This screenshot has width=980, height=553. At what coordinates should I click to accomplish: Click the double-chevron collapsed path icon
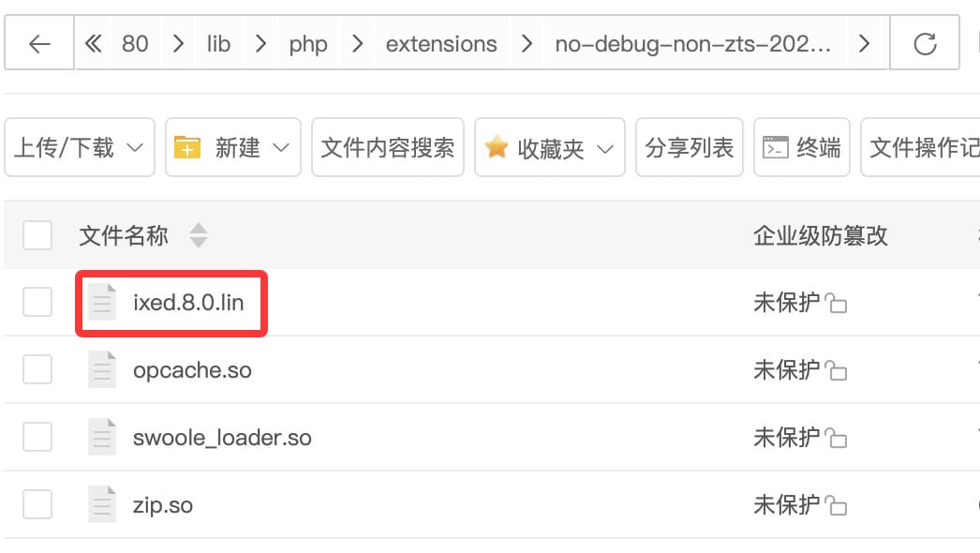coord(93,44)
